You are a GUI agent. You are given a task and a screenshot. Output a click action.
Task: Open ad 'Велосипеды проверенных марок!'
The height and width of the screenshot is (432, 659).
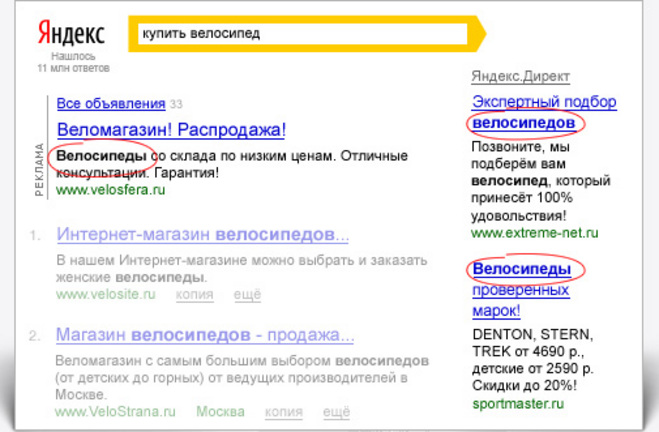pyautogui.click(x=522, y=290)
